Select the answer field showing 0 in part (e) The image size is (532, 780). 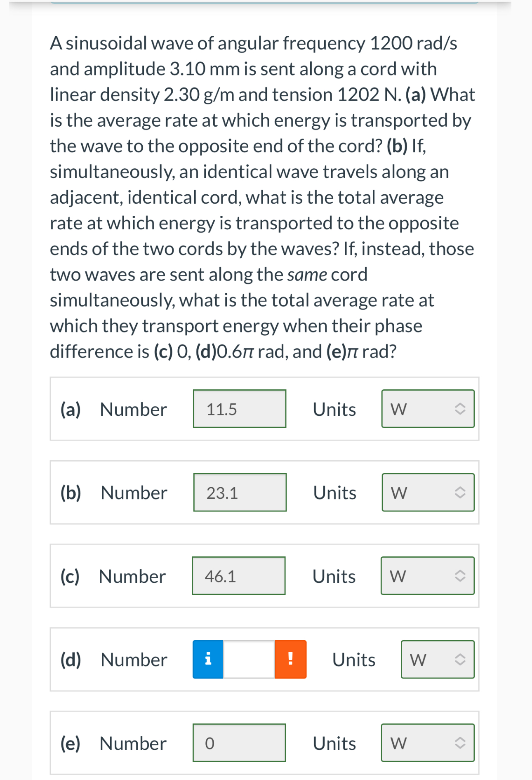[x=239, y=743]
